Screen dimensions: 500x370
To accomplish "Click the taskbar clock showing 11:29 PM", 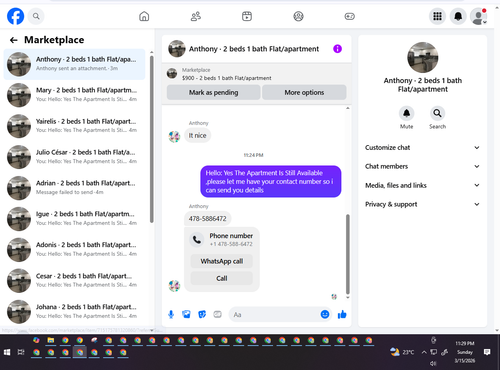I will pyautogui.click(x=465, y=352).
